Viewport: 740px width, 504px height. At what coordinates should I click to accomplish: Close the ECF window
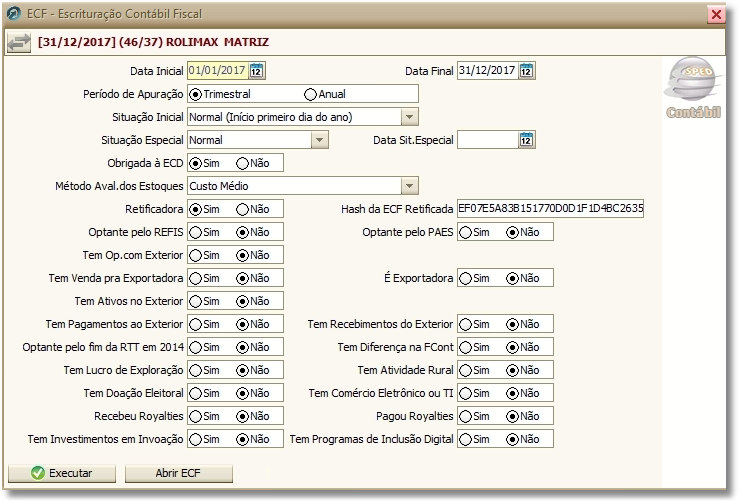click(716, 14)
